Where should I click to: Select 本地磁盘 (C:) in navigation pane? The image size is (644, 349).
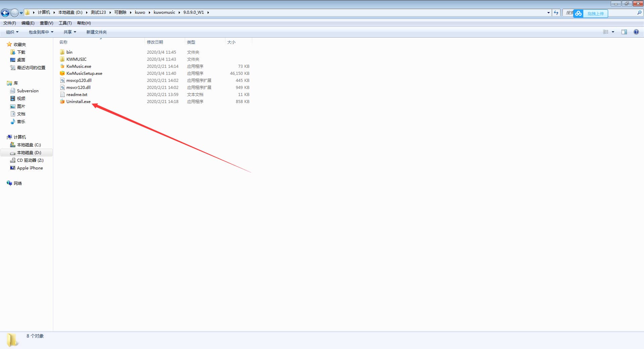pos(29,145)
